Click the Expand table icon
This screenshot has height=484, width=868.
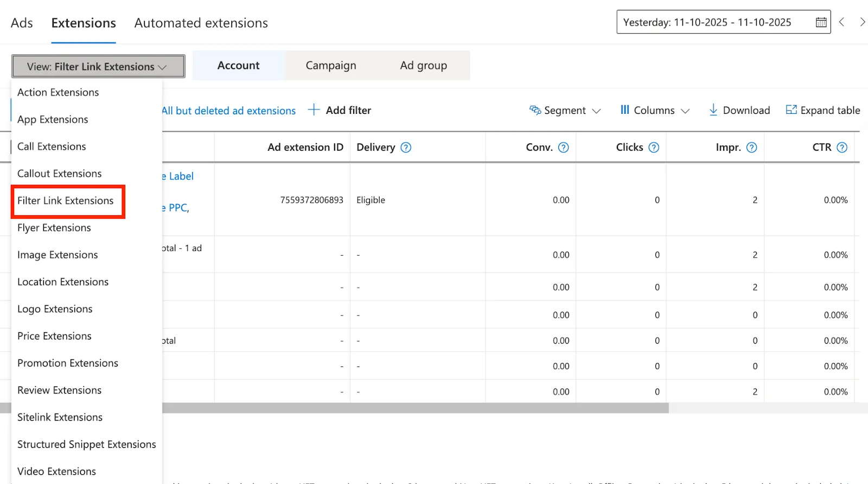(x=792, y=109)
